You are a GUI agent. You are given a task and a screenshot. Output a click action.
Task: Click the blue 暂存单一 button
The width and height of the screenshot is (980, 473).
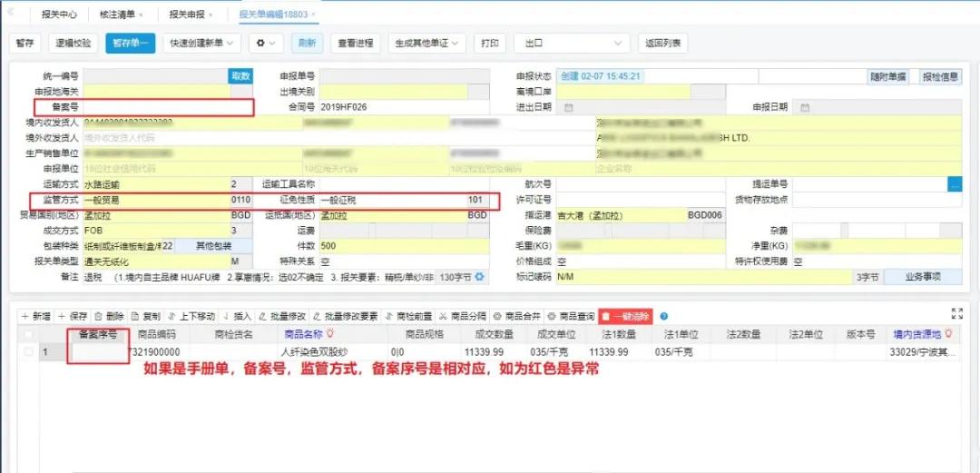(x=130, y=44)
